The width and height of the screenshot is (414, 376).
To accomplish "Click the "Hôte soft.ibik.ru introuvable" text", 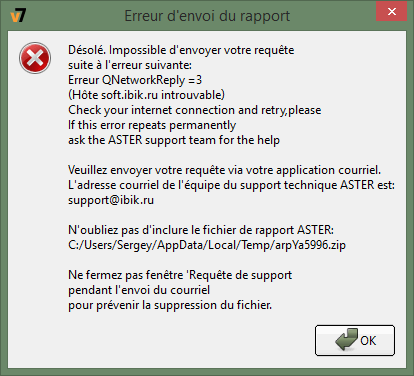I will click(146, 95).
